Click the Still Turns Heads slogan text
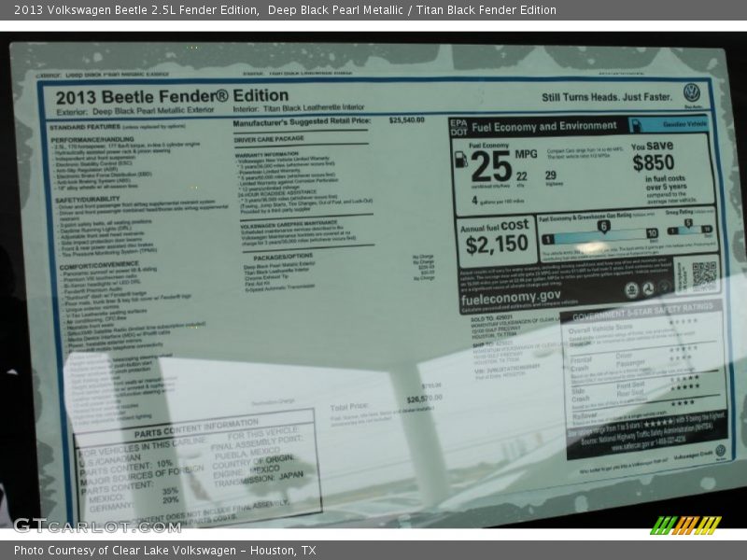 tap(606, 96)
